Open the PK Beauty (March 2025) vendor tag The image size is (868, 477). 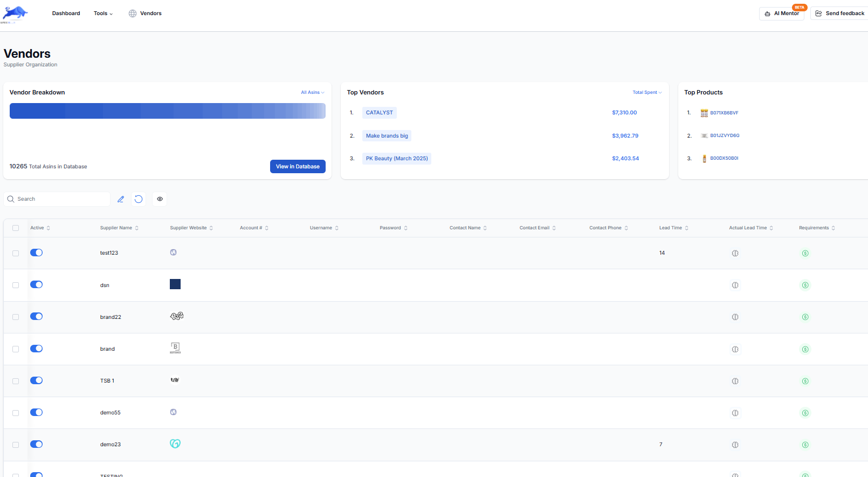[x=397, y=159]
